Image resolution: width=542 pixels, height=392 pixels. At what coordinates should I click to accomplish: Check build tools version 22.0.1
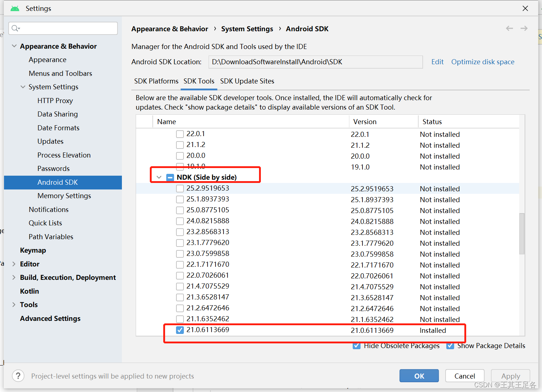coord(180,134)
